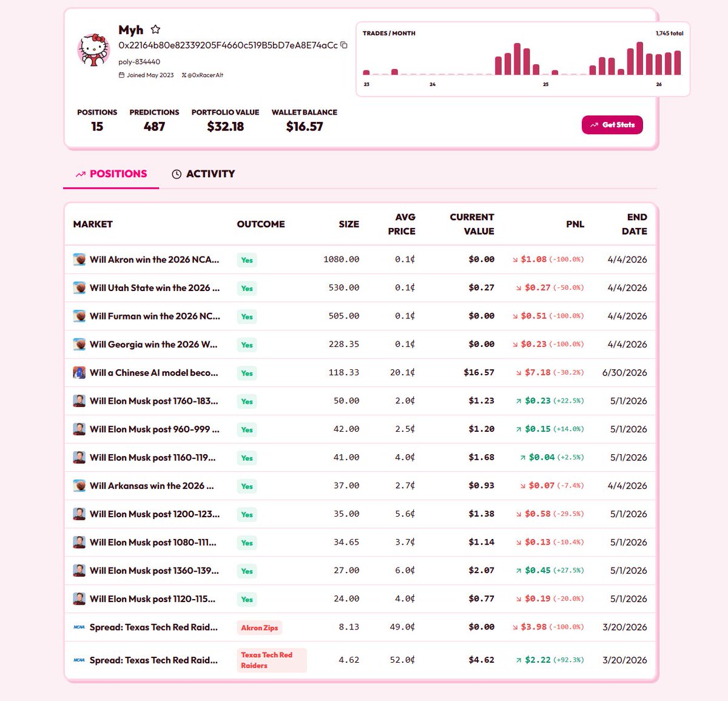Click the Elon Musk 1160-119 market thumbnail
The image size is (728, 701).
coord(79,458)
